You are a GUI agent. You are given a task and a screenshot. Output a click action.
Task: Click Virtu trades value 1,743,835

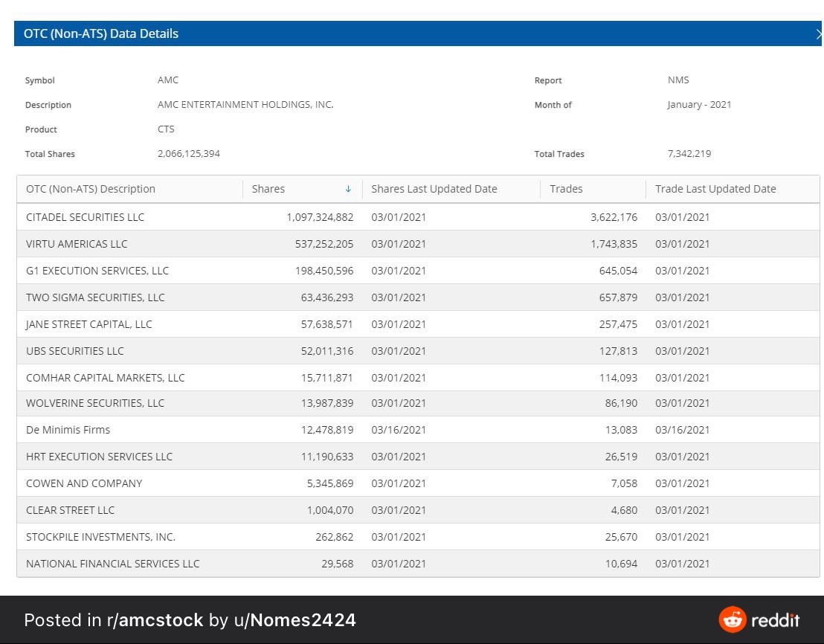[614, 244]
